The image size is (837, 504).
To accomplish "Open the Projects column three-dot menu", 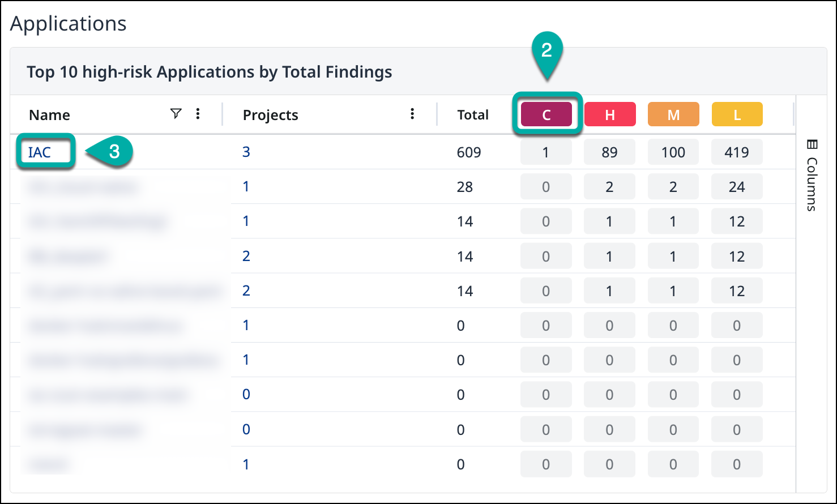I will 412,114.
